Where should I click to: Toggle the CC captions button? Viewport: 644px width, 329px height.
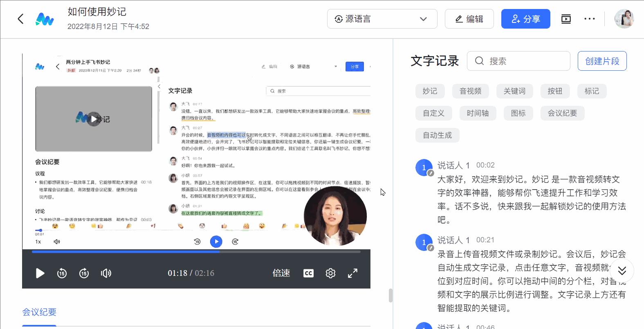(x=308, y=273)
